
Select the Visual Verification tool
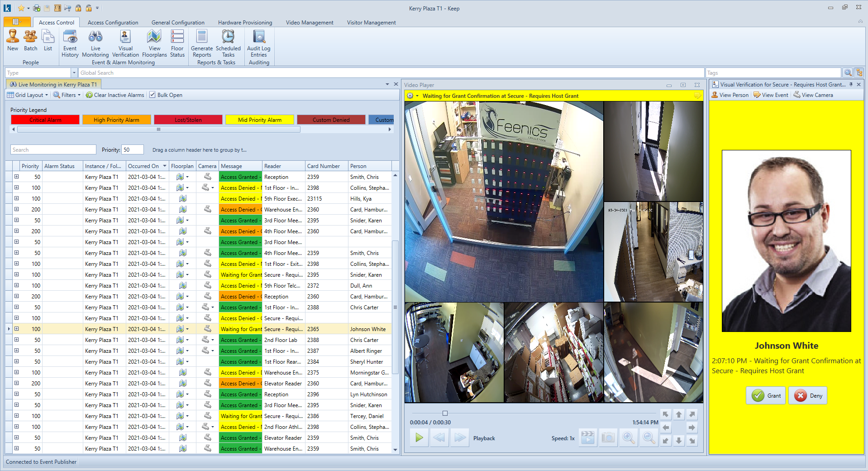point(125,43)
